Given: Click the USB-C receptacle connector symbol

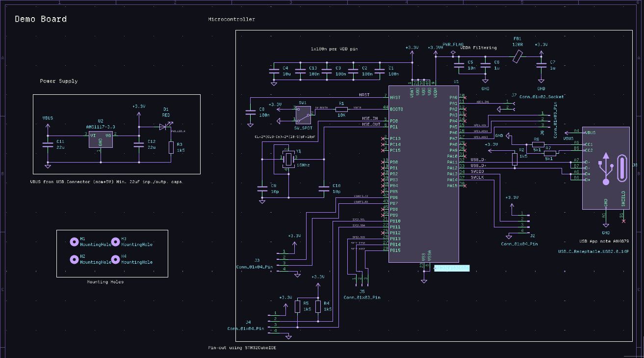Looking at the screenshot, I should pos(605,168).
